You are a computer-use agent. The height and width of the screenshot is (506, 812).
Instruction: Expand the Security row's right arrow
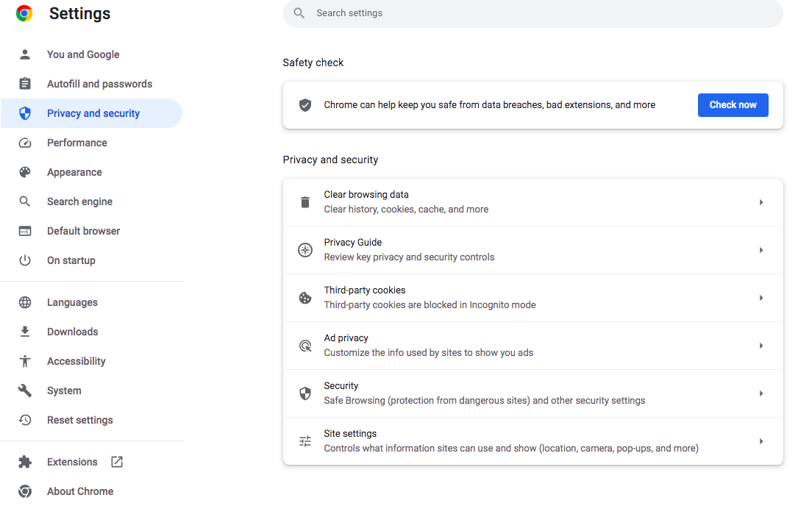(x=761, y=393)
